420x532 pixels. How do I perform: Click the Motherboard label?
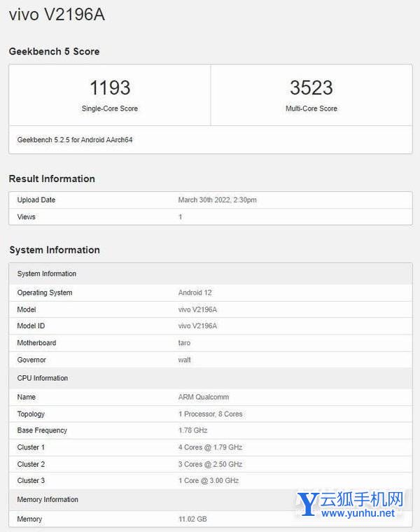click(x=36, y=343)
